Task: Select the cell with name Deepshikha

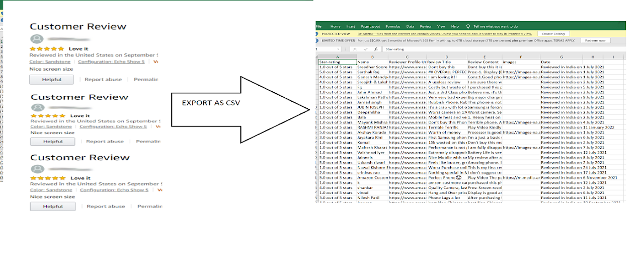Action: [x=372, y=112]
